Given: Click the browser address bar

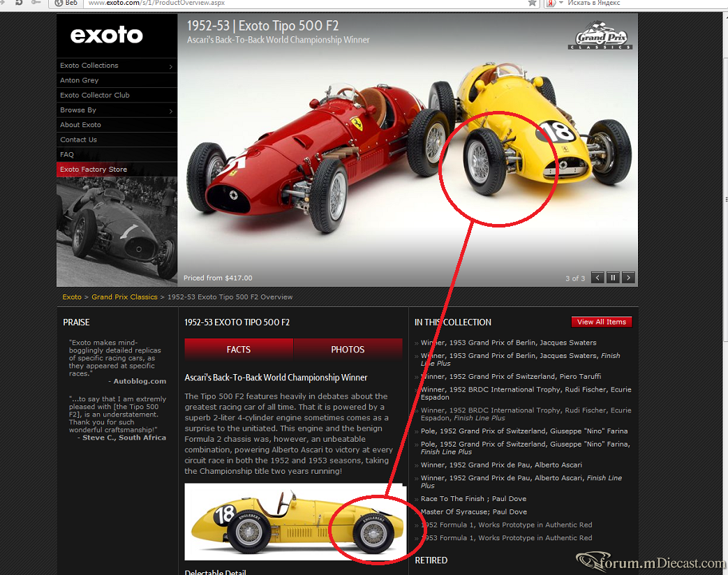Looking at the screenshot, I should click(x=306, y=3).
